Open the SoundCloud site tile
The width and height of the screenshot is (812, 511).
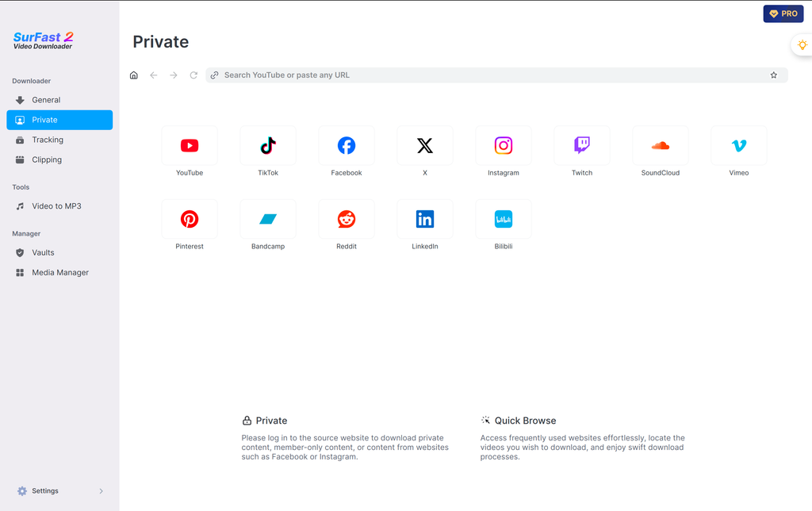661,146
